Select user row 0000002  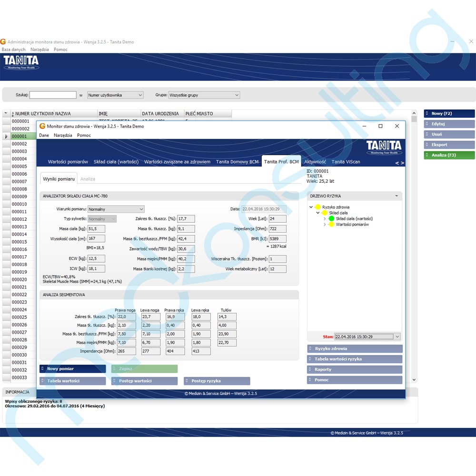tap(20, 129)
